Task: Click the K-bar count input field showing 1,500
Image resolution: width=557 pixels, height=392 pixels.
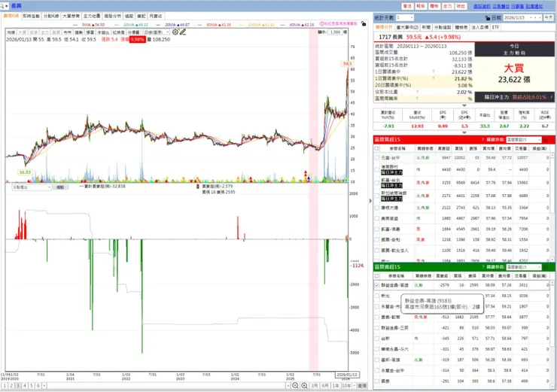Action: click(x=336, y=32)
